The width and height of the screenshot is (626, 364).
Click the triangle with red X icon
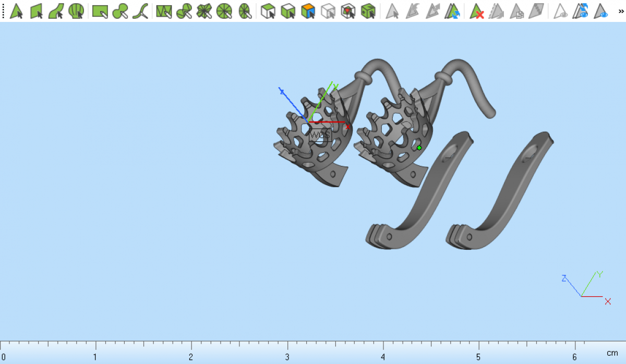pos(476,10)
